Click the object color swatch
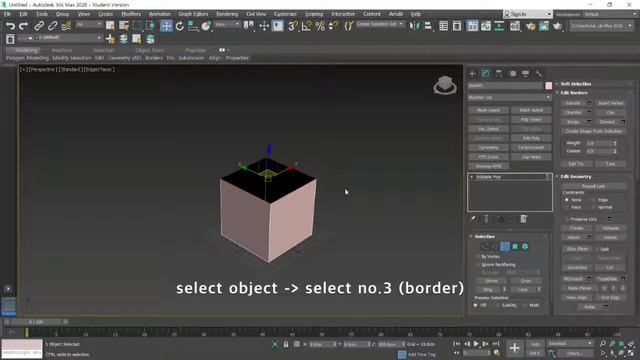The width and height of the screenshot is (640, 360). tap(549, 86)
